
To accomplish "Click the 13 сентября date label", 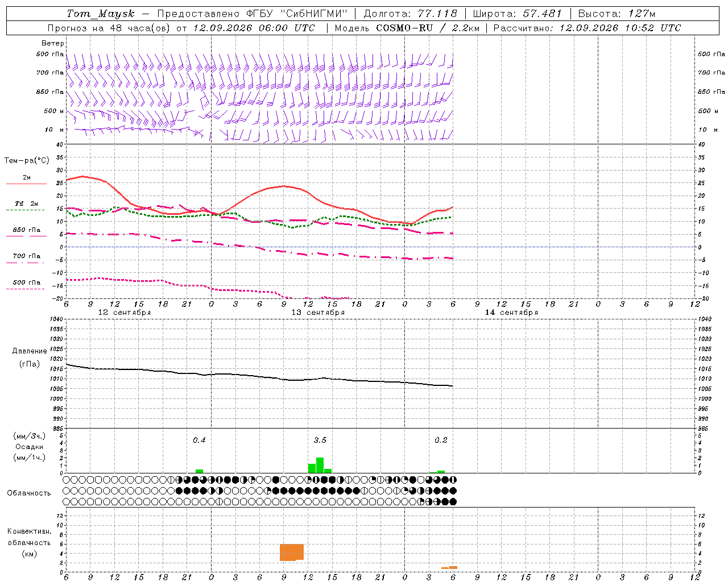I will [x=318, y=313].
